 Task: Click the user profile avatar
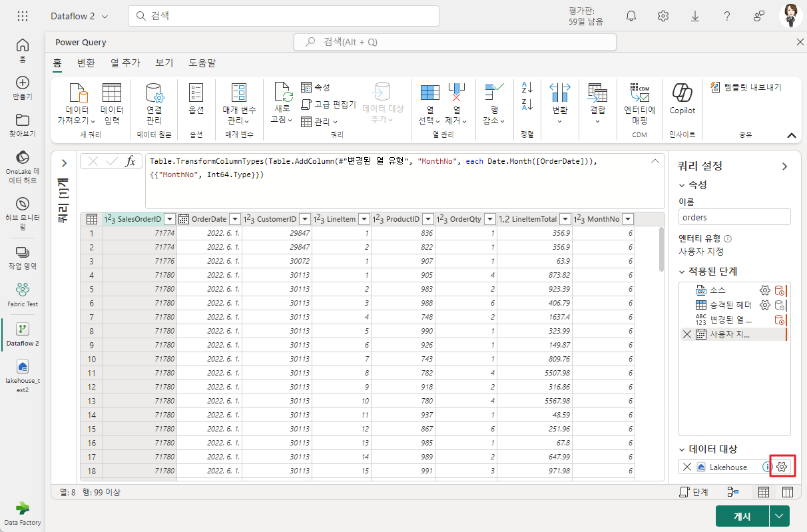(792, 16)
